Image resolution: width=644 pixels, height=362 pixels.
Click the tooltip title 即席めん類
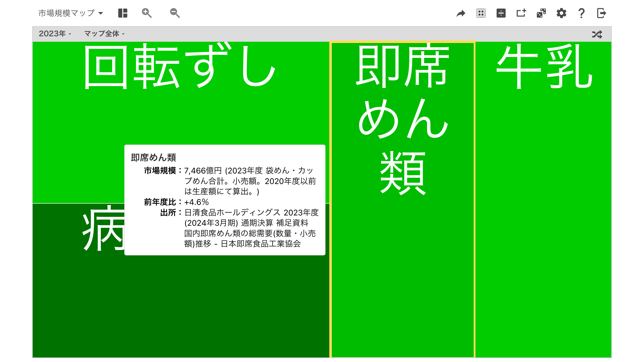pos(153,158)
